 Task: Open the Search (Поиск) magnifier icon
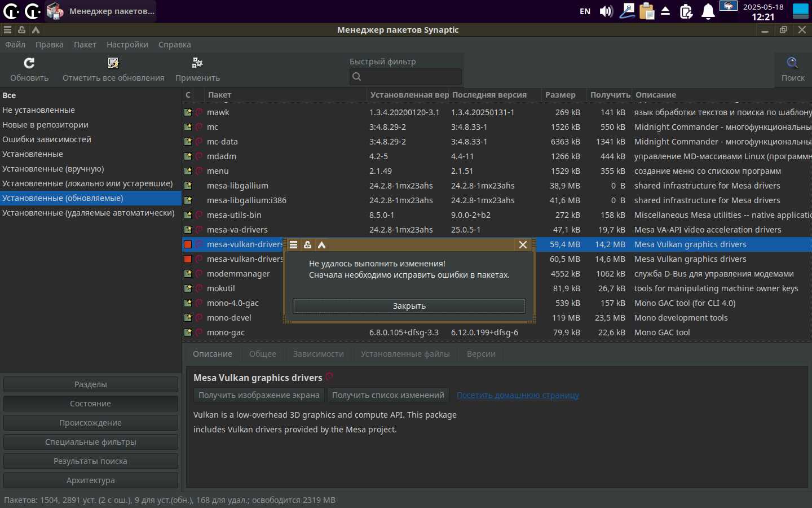pos(792,63)
